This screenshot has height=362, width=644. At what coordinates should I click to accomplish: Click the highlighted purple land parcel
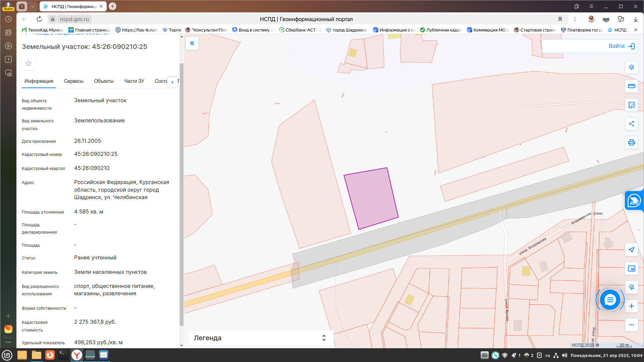(371, 198)
